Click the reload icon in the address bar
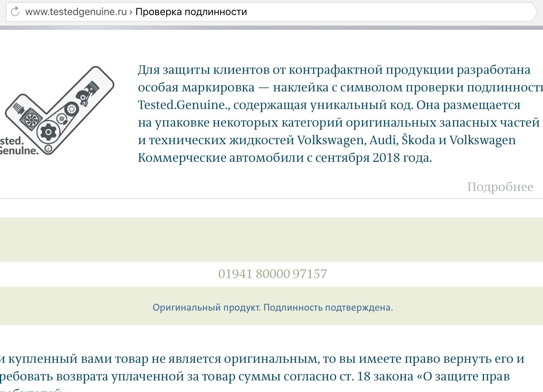 tap(15, 12)
